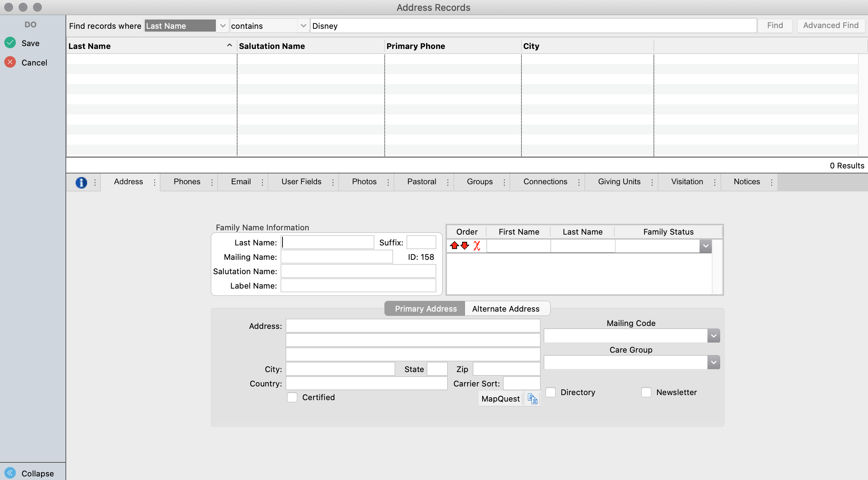Enable the Certified checkbox
This screenshot has height=480, width=868.
click(x=292, y=397)
